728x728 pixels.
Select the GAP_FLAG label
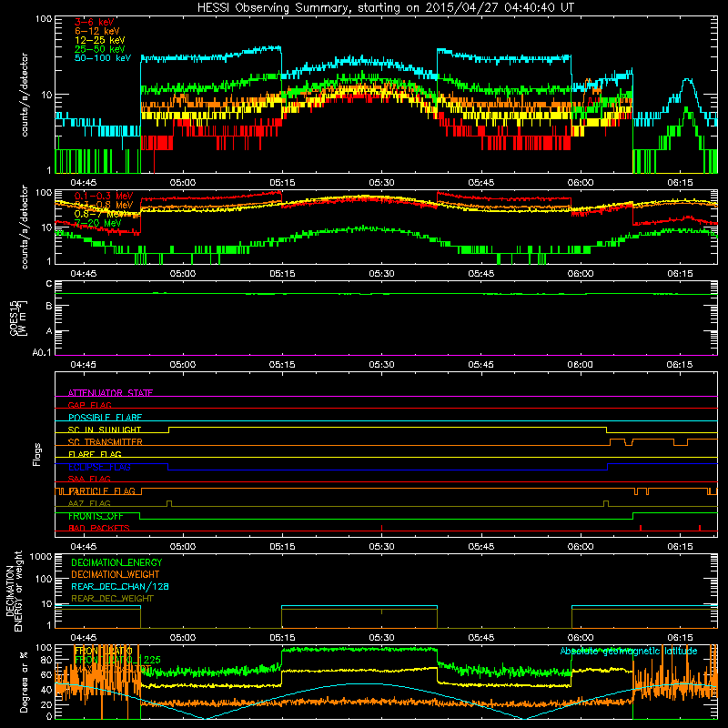[x=89, y=405]
